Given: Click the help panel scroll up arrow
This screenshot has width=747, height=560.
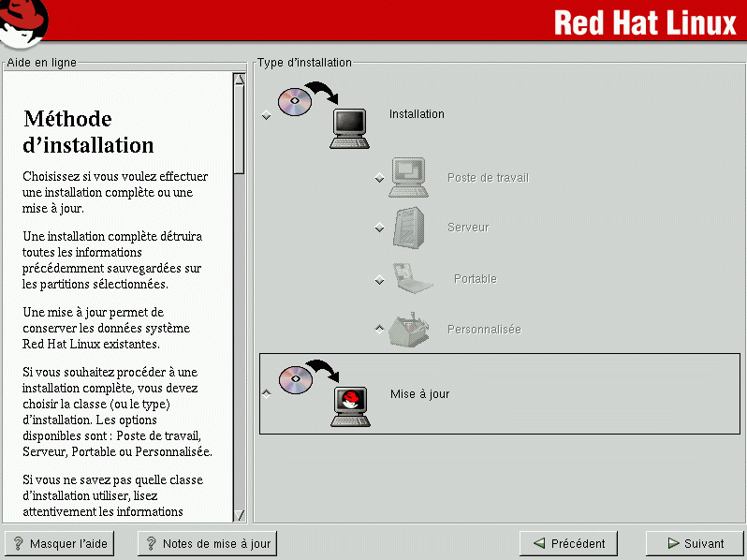Looking at the screenshot, I should coord(239,80).
